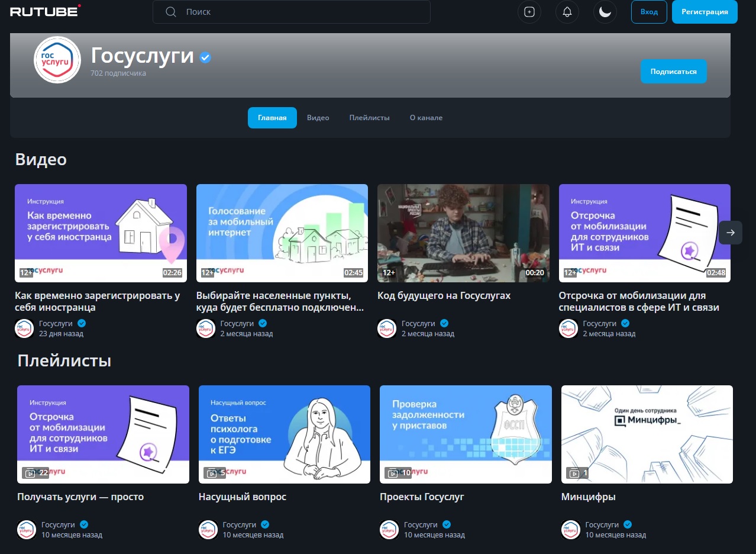Screen dimensions: 756x554
Task: Toggle dark theme moon icon
Action: pyautogui.click(x=605, y=12)
